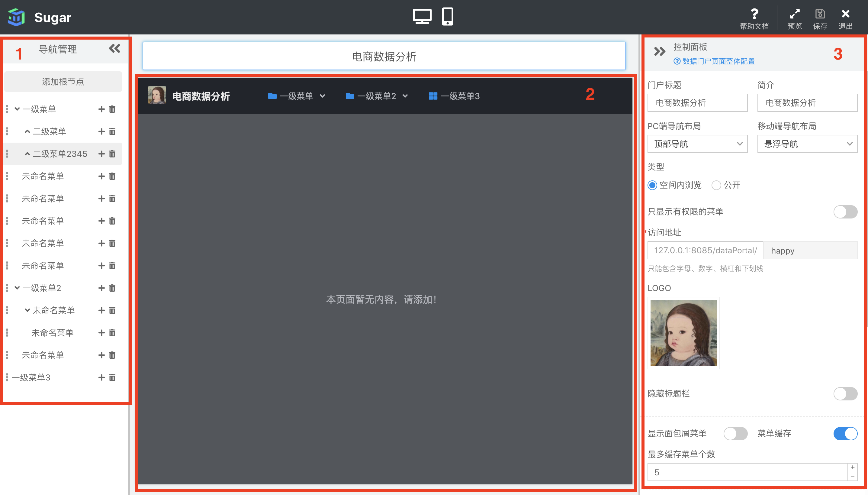Select the 二级菜单2345 tree item
This screenshot has height=495, width=868.
[60, 154]
